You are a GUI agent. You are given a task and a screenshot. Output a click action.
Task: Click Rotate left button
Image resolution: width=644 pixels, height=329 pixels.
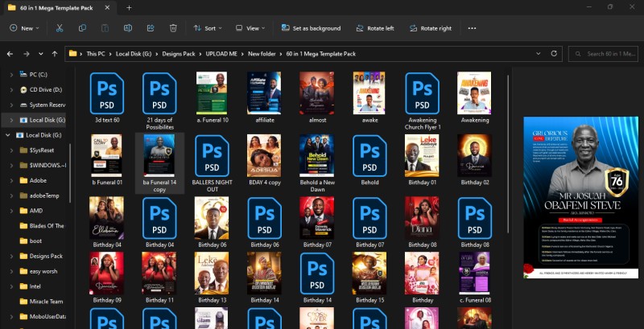[x=375, y=28]
